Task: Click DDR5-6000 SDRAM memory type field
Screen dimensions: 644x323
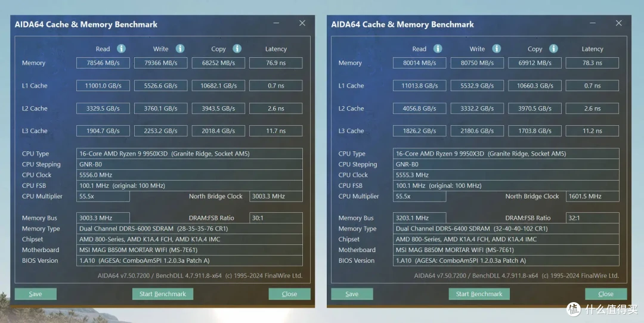Action: click(190, 229)
